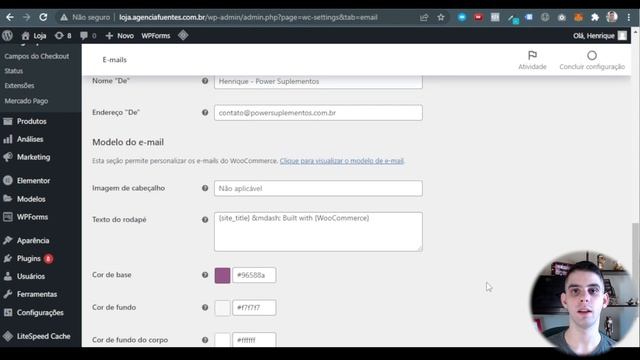This screenshot has width=640, height=360.
Task: Click the browser address bar URL
Action: pos(248,17)
